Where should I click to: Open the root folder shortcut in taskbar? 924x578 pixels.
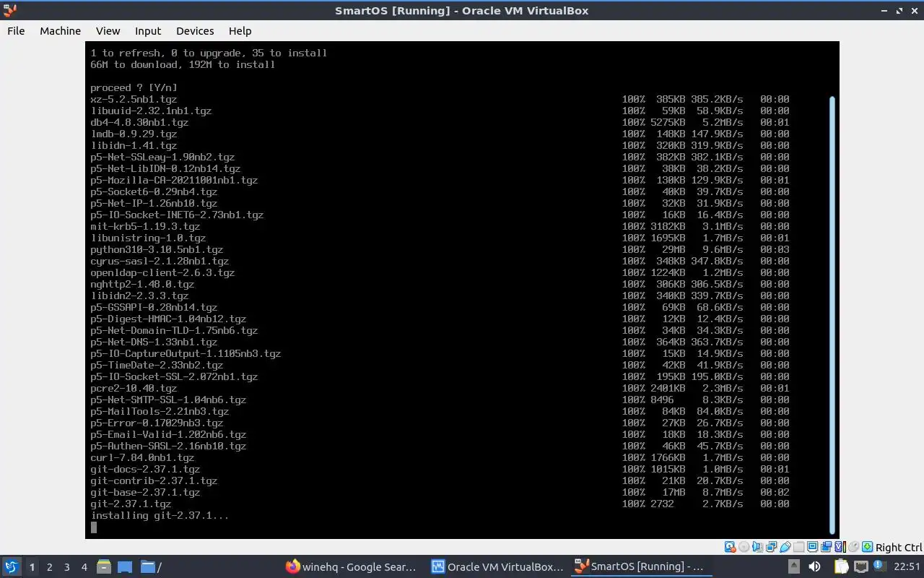[150, 567]
